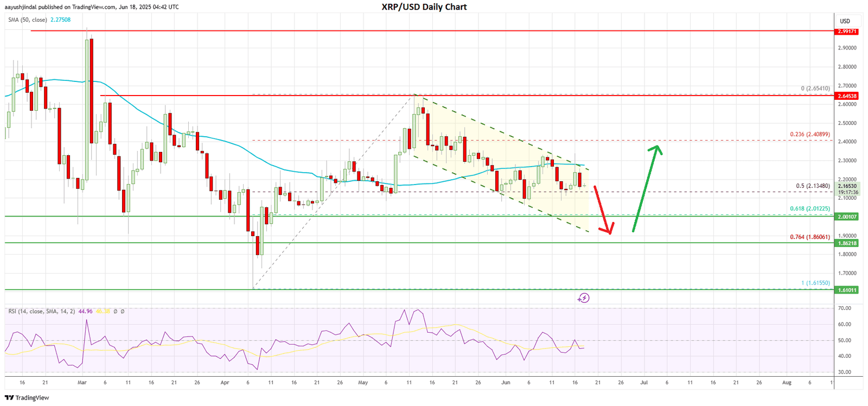Click the 'May' date on time axis
Viewport: 868px width, 406px height.
pyautogui.click(x=363, y=383)
